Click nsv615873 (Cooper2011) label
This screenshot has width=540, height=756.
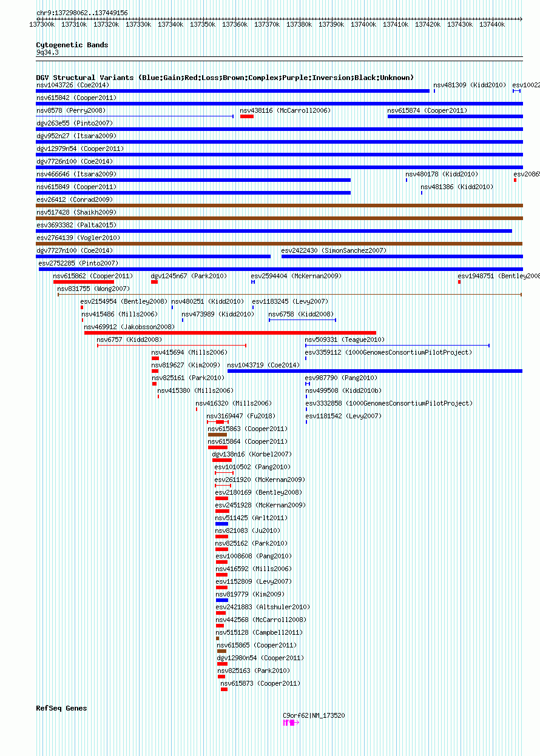[260, 683]
